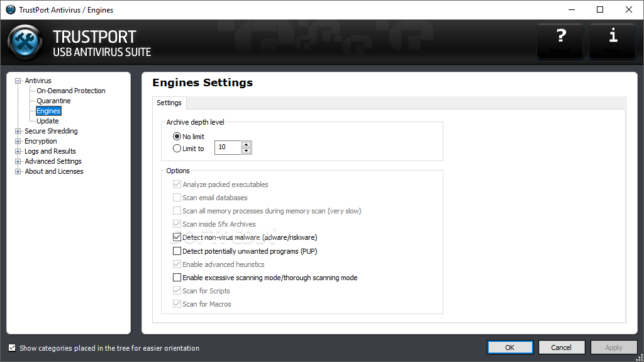The width and height of the screenshot is (644, 362).
Task: Click the TrustPort wrench logo icon
Action: click(25, 42)
